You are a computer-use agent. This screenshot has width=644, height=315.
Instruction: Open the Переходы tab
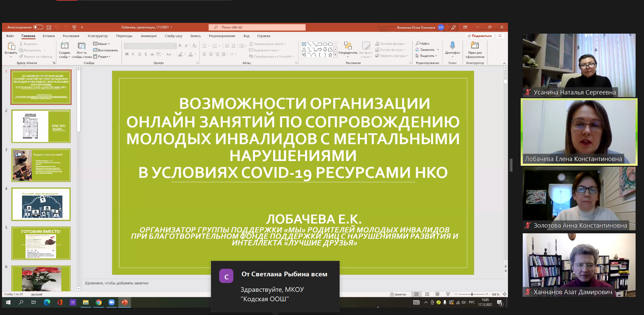coord(124,36)
